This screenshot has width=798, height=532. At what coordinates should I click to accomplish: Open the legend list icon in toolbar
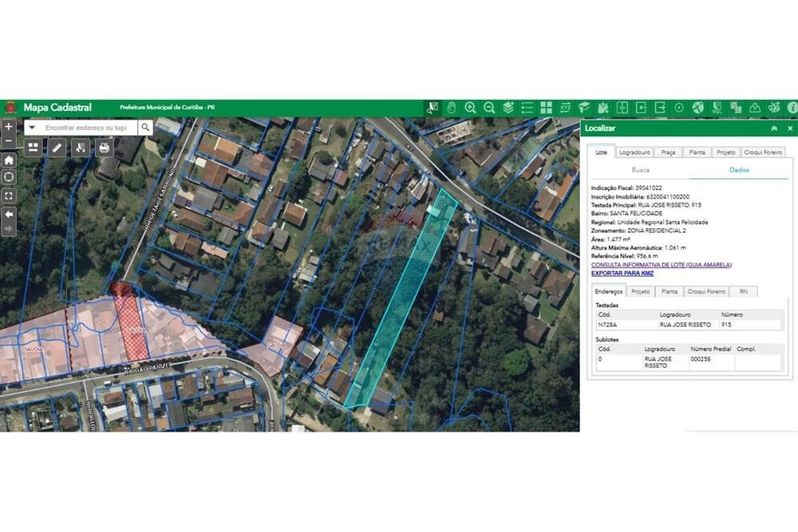pyautogui.click(x=527, y=108)
